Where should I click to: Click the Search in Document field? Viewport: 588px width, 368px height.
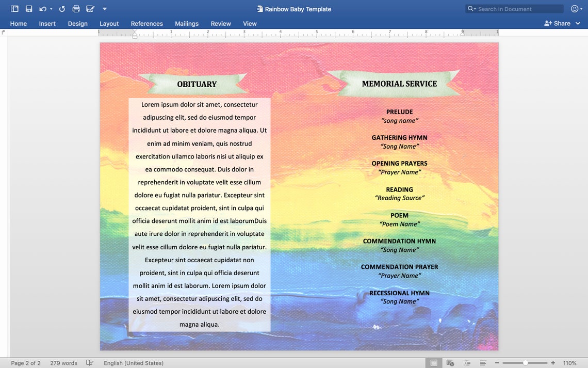[515, 9]
